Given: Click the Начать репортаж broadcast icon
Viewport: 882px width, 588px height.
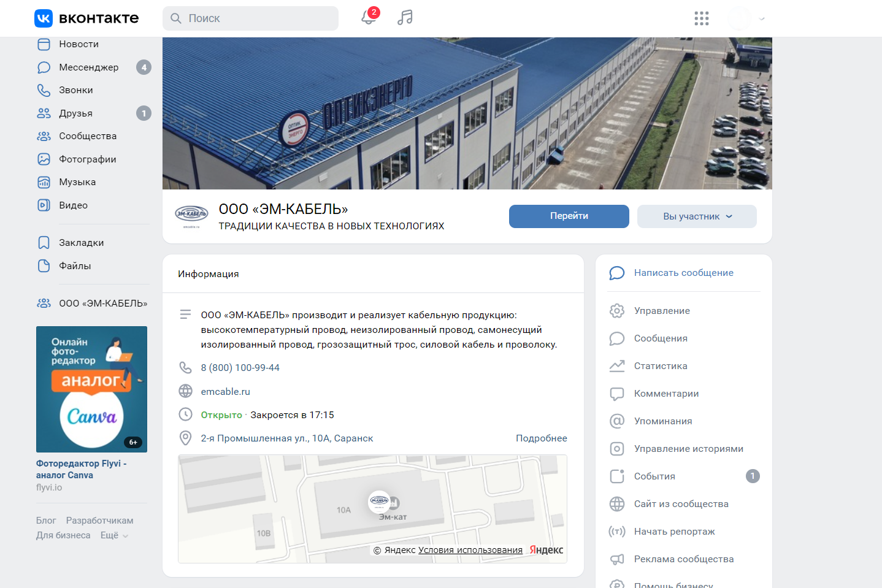Looking at the screenshot, I should pos(617,532).
